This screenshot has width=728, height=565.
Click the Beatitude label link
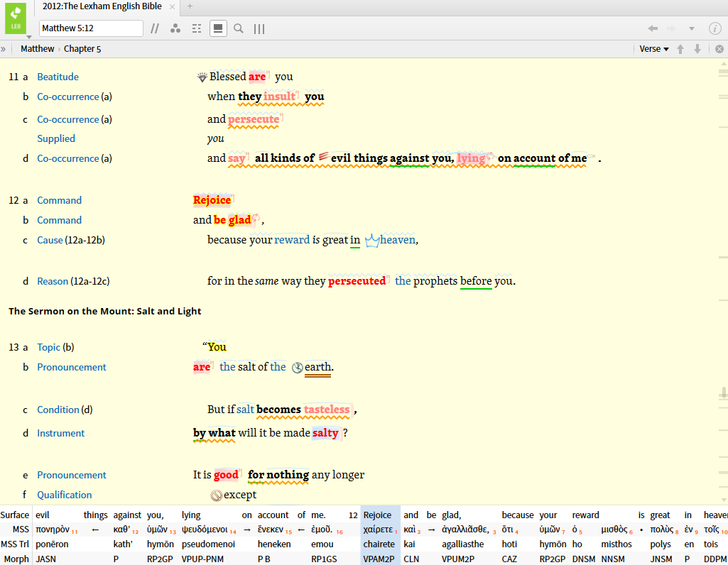point(58,77)
